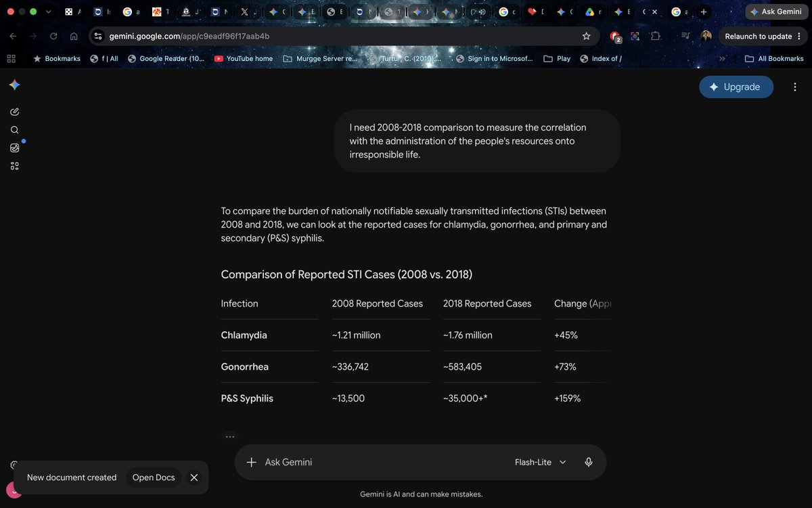Click the Open Docs button
812x508 pixels.
pyautogui.click(x=154, y=478)
